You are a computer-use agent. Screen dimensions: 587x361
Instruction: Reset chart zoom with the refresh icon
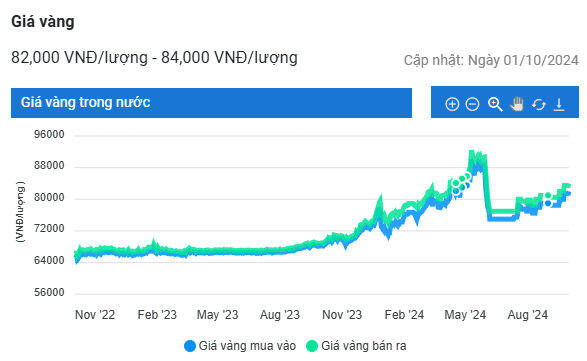[538, 104]
